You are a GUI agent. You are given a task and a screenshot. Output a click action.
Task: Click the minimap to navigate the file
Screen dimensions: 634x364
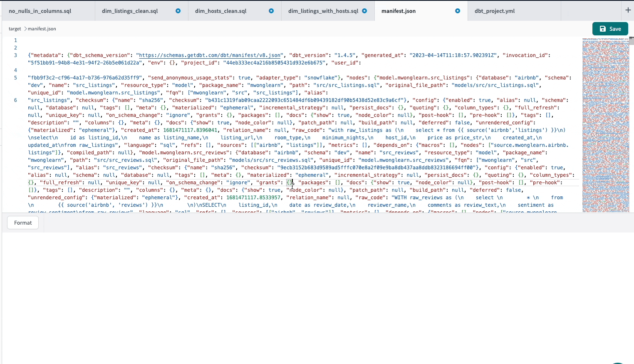coord(606,125)
